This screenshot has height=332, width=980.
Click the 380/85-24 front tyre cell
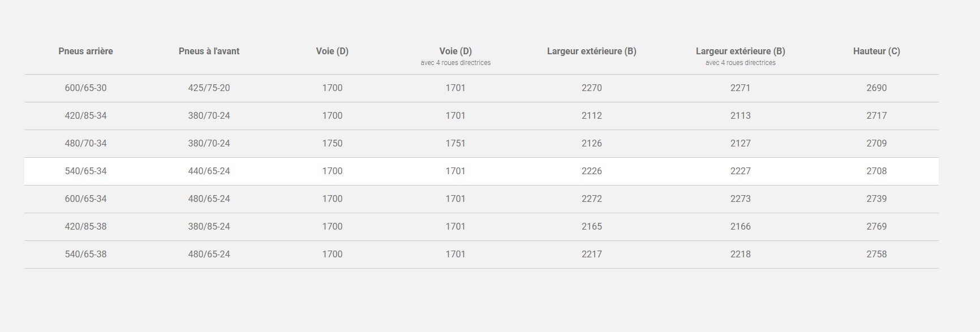[209, 227]
